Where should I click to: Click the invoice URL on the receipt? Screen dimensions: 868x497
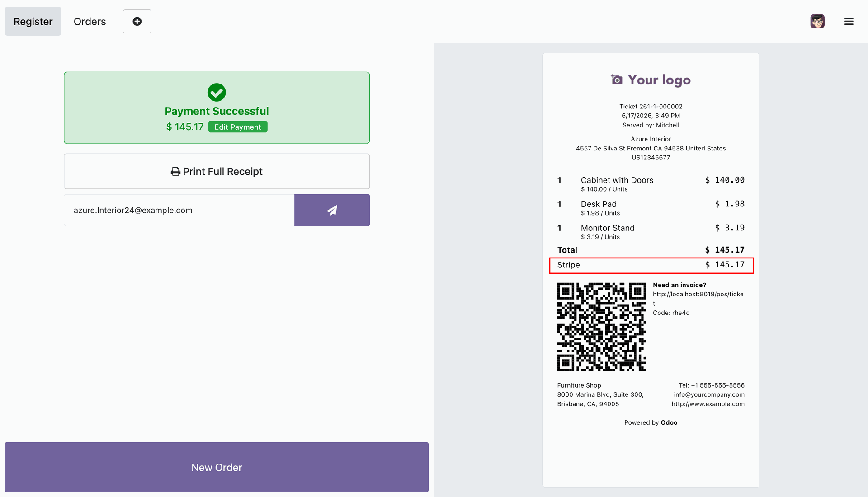pos(698,299)
